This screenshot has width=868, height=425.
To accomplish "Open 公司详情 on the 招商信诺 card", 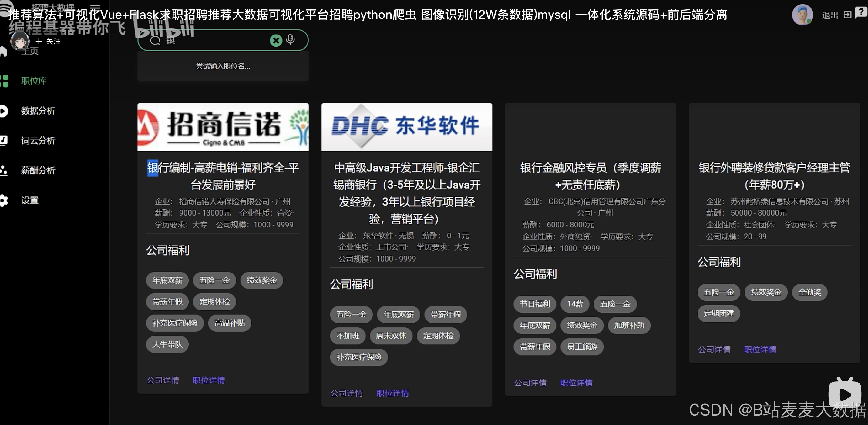I will pos(163,380).
